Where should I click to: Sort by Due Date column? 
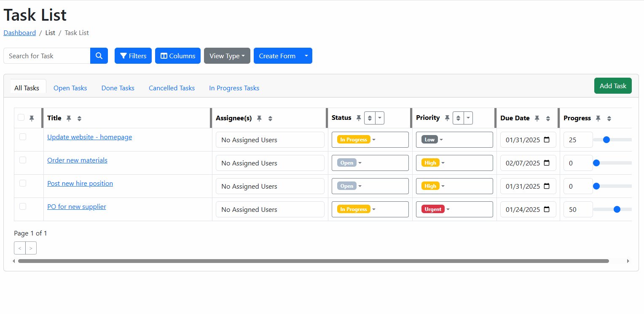click(x=548, y=119)
